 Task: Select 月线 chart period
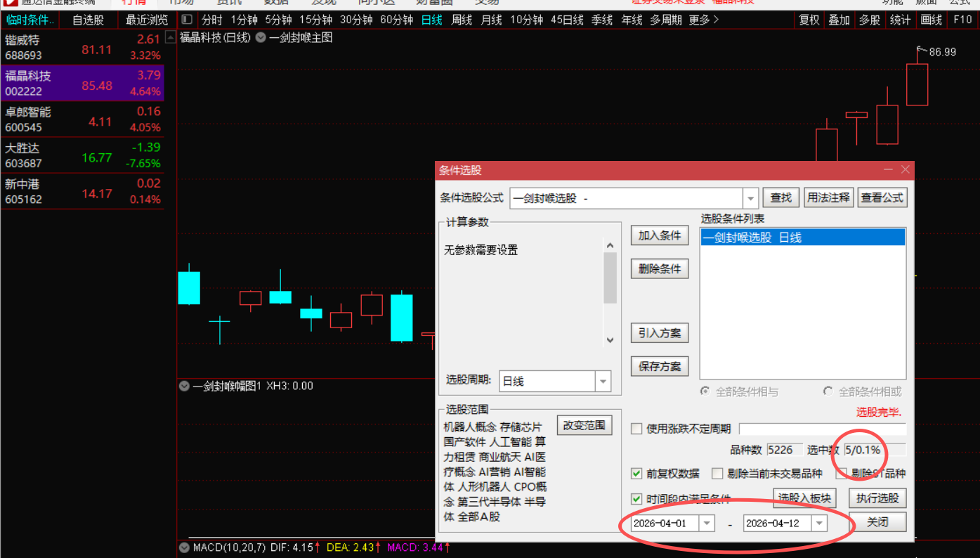click(491, 20)
